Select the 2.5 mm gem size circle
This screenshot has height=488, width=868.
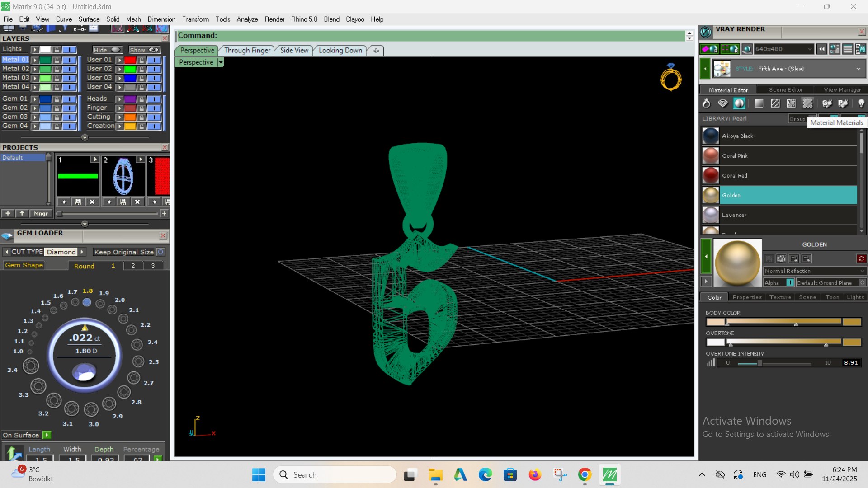(x=138, y=361)
